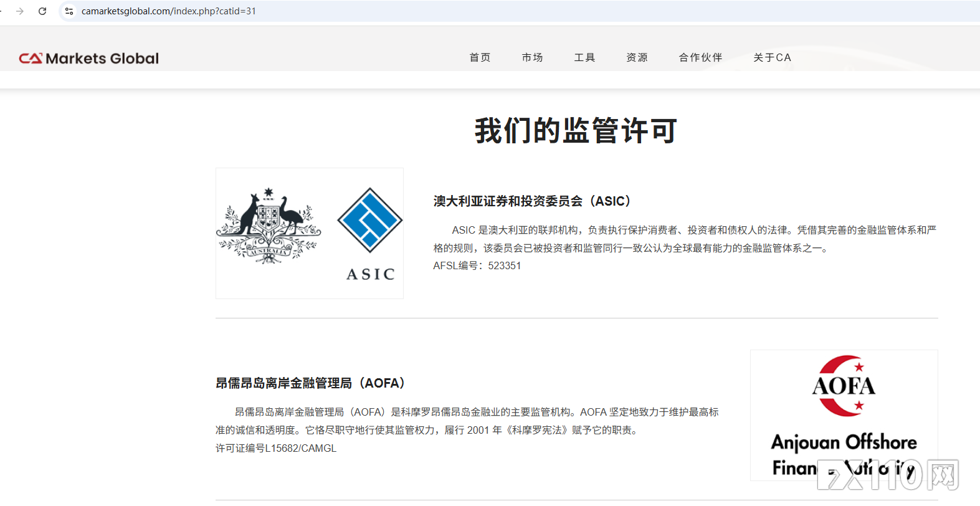Click the CA Markets Global logo
The width and height of the screenshot is (980, 506).
click(x=89, y=58)
